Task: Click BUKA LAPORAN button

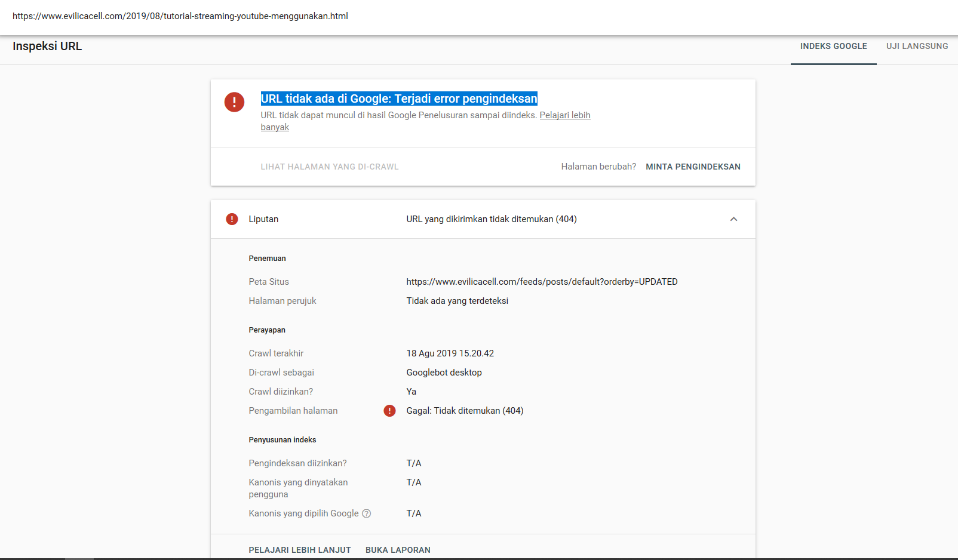Action: coord(398,550)
